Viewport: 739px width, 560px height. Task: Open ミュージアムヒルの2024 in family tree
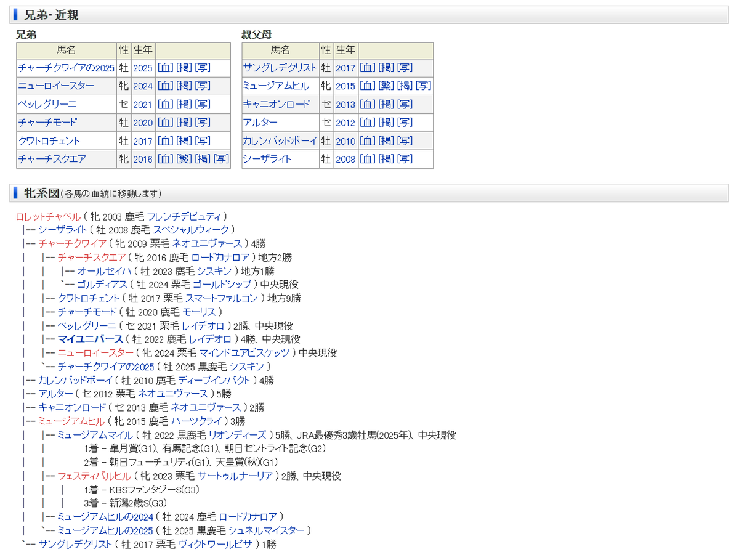pyautogui.click(x=105, y=516)
